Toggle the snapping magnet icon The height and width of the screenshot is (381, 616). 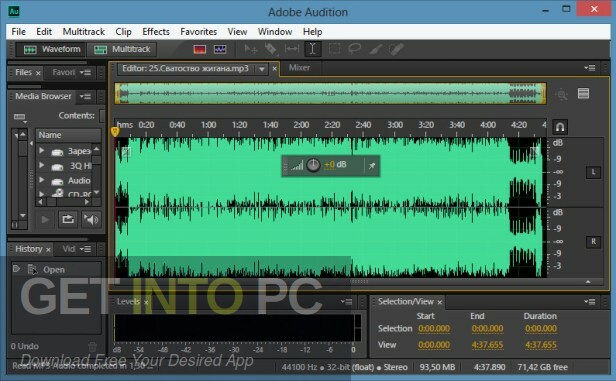[x=560, y=127]
